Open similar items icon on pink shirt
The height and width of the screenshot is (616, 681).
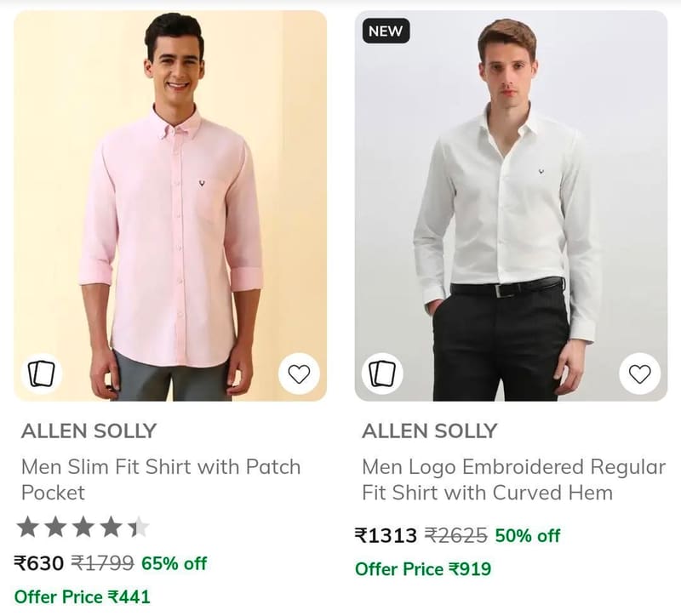click(42, 374)
